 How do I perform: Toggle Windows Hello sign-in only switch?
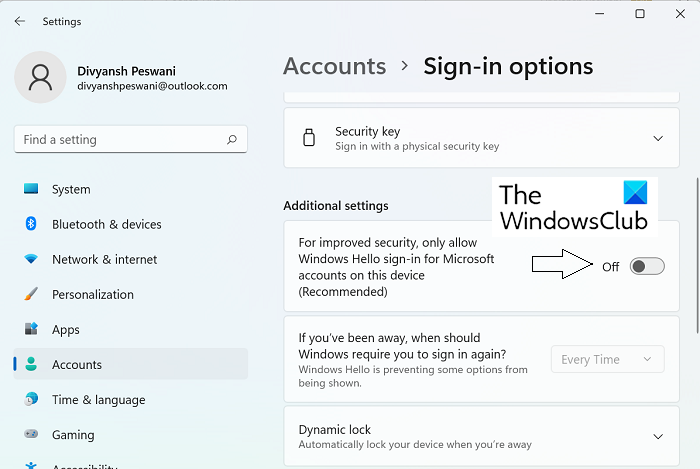coord(647,266)
